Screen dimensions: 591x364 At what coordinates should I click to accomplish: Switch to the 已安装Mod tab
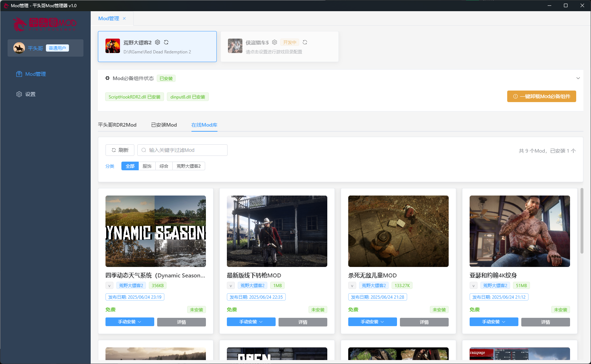(164, 125)
